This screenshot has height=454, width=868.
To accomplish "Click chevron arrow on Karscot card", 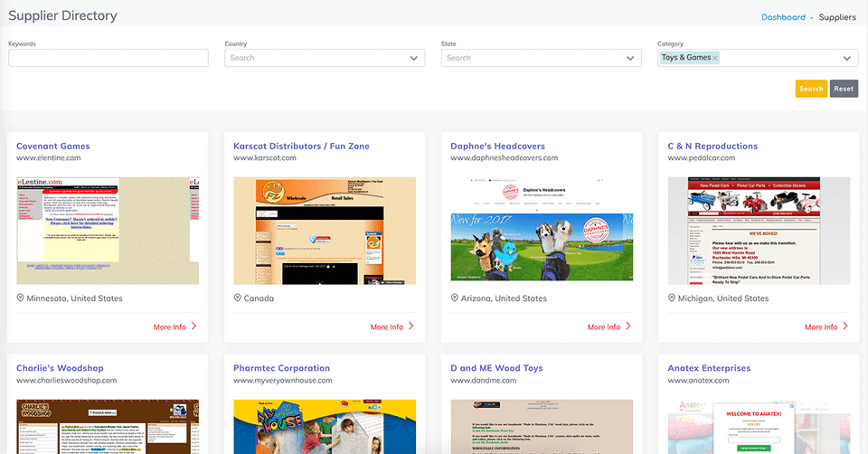I will click(411, 326).
